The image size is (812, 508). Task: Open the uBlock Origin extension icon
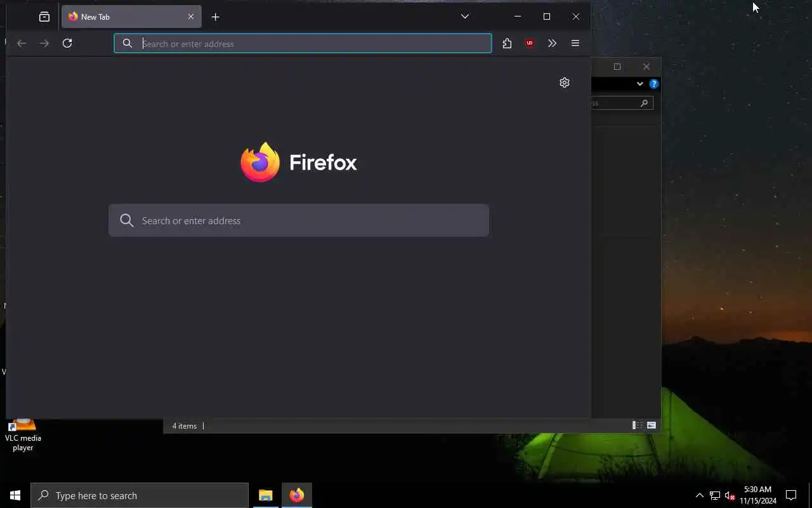tap(530, 43)
